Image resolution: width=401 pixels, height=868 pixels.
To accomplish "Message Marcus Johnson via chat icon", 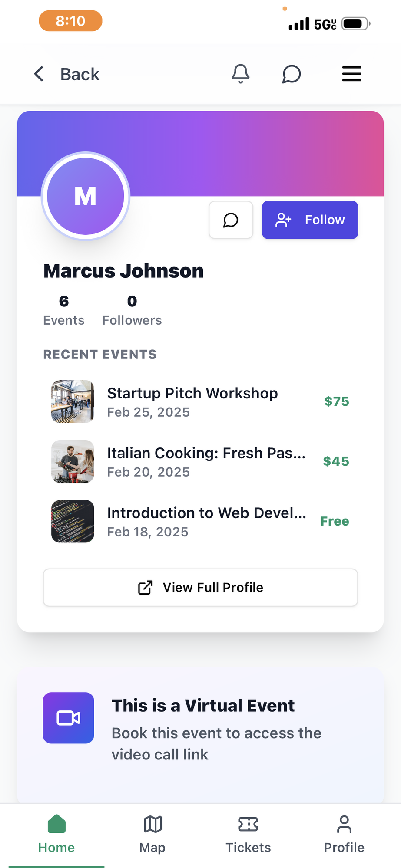I will (231, 220).
